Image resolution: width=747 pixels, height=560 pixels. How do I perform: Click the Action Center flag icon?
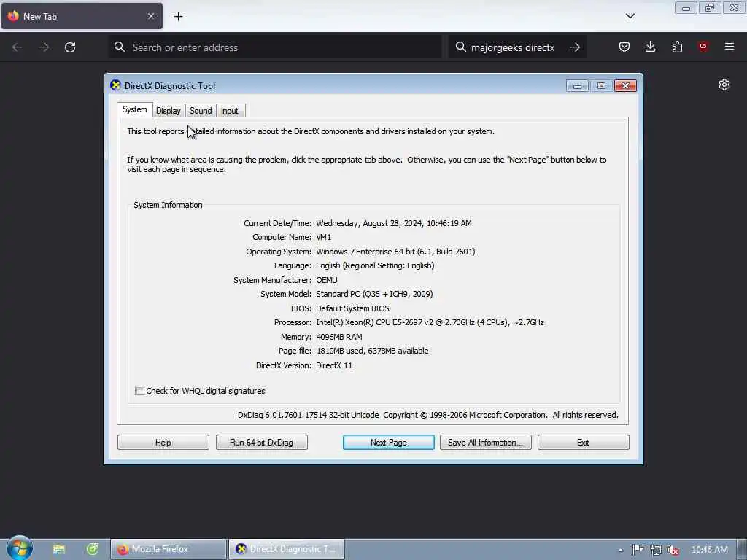click(638, 550)
